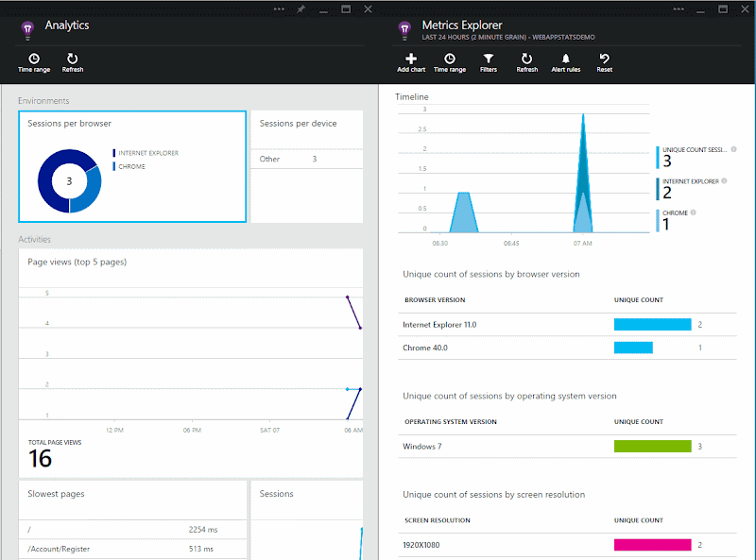Open Time range in Metrics Explorer toolbar
Screen dimensions: 756x560
tap(450, 62)
